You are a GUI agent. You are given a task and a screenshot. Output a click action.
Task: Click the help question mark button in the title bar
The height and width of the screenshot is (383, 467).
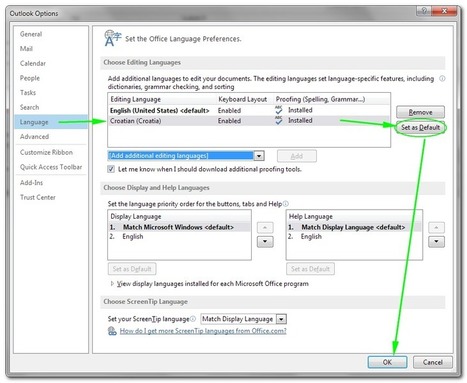(423, 11)
